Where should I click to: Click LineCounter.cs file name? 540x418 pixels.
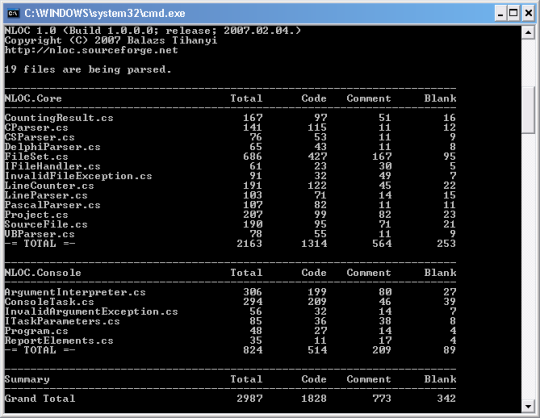coord(49,186)
